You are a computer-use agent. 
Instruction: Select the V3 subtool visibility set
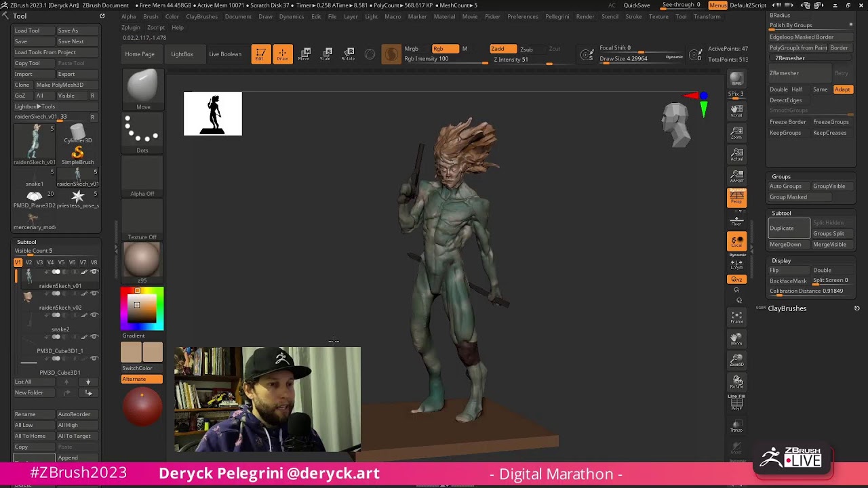tap(39, 262)
